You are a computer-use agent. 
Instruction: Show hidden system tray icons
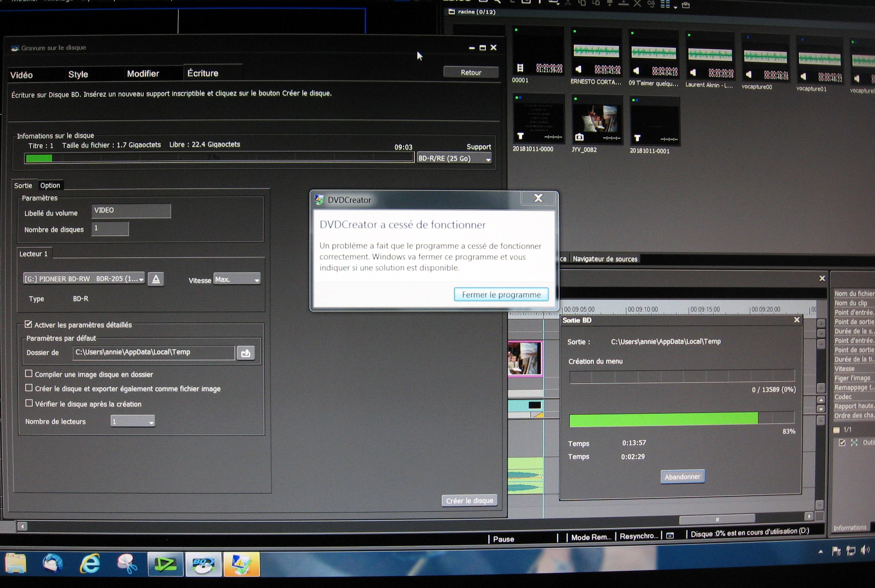[x=821, y=551]
